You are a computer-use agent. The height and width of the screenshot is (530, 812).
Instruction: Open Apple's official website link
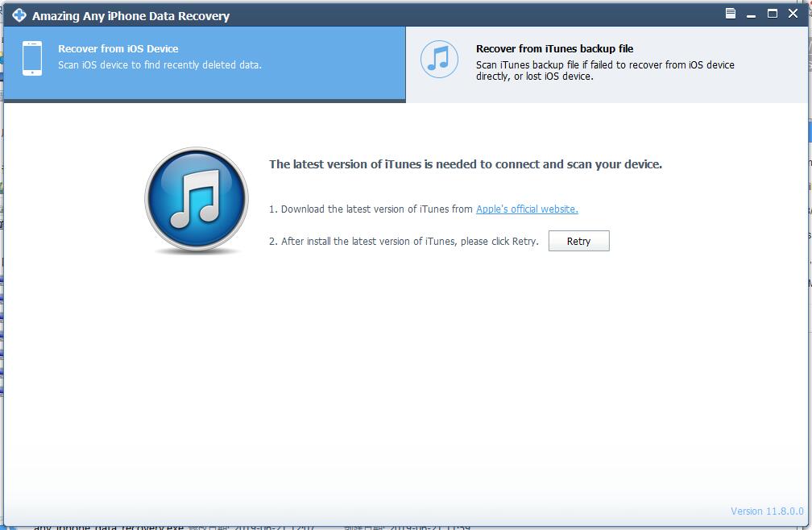[x=526, y=208]
